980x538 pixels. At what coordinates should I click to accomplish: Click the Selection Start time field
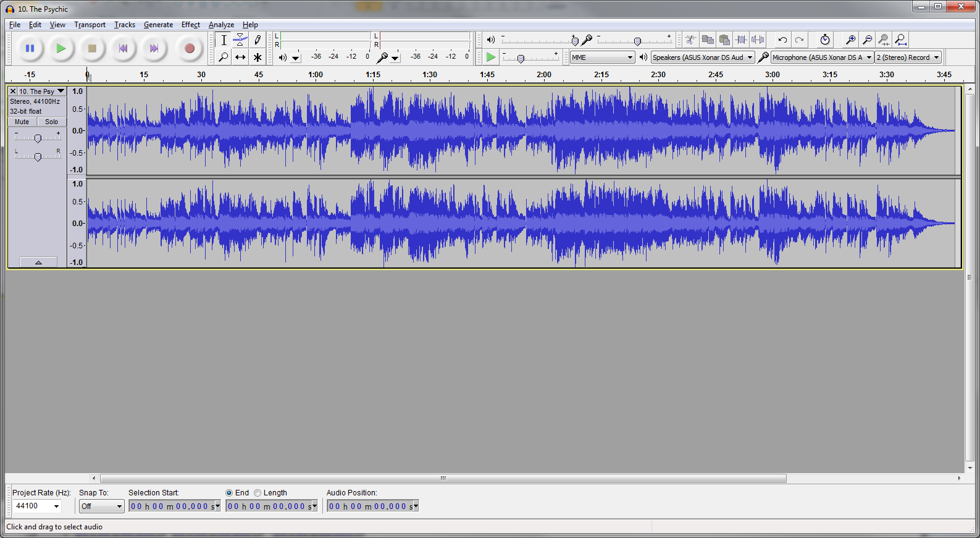(x=175, y=506)
